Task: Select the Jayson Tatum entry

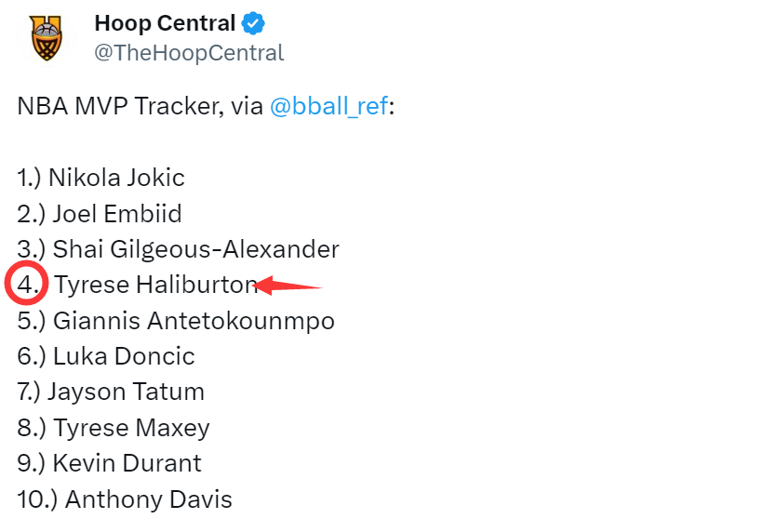Action: pyautogui.click(x=126, y=392)
